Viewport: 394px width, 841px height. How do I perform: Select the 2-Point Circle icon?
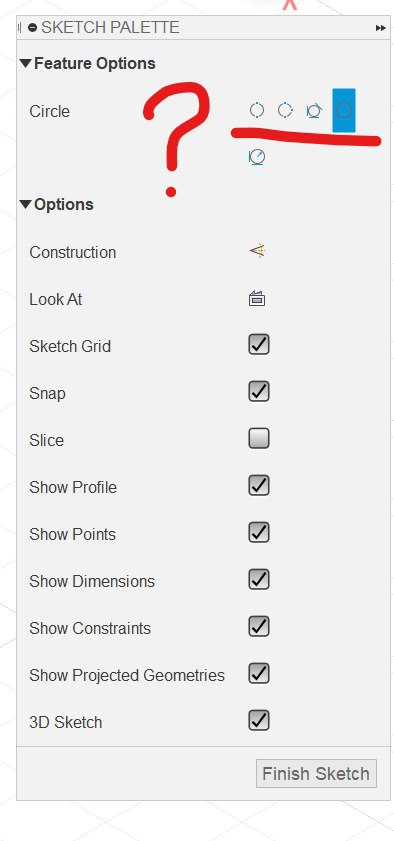click(257, 110)
